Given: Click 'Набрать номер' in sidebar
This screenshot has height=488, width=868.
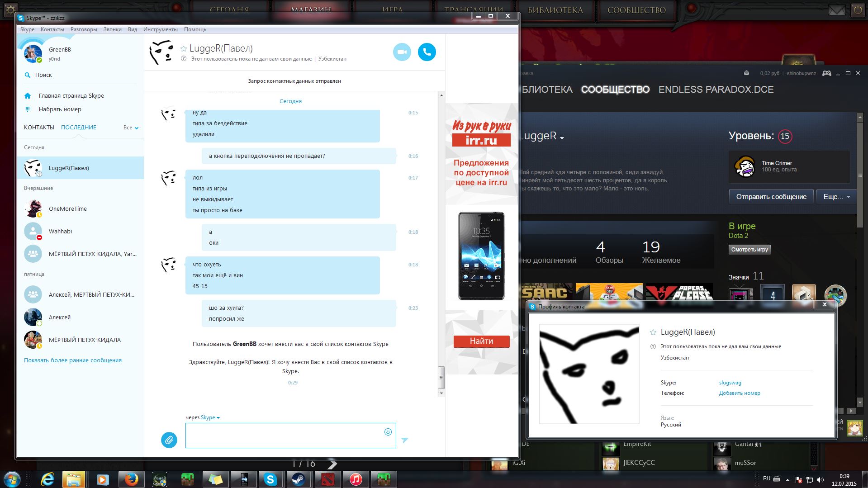Looking at the screenshot, I should [60, 109].
